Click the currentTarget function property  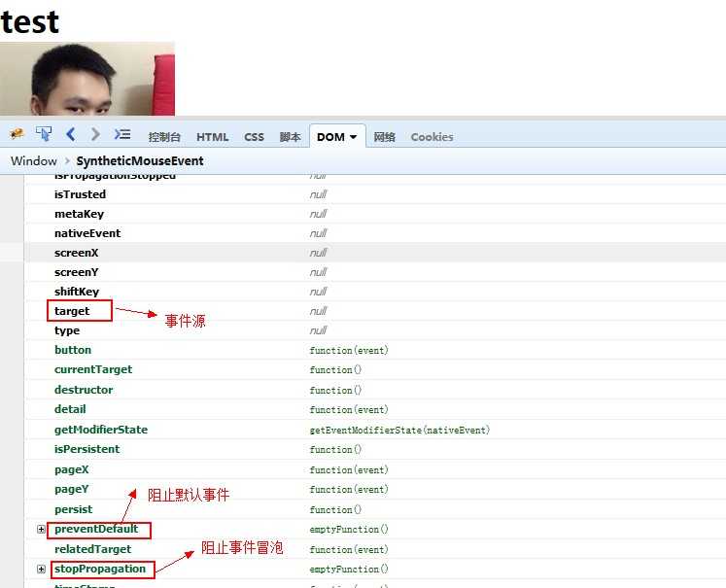point(93,369)
